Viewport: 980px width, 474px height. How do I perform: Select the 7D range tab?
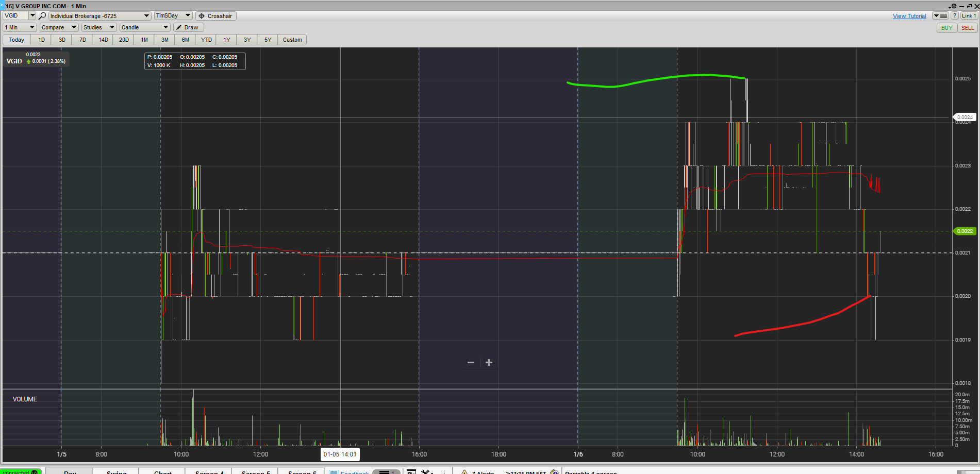tap(82, 40)
